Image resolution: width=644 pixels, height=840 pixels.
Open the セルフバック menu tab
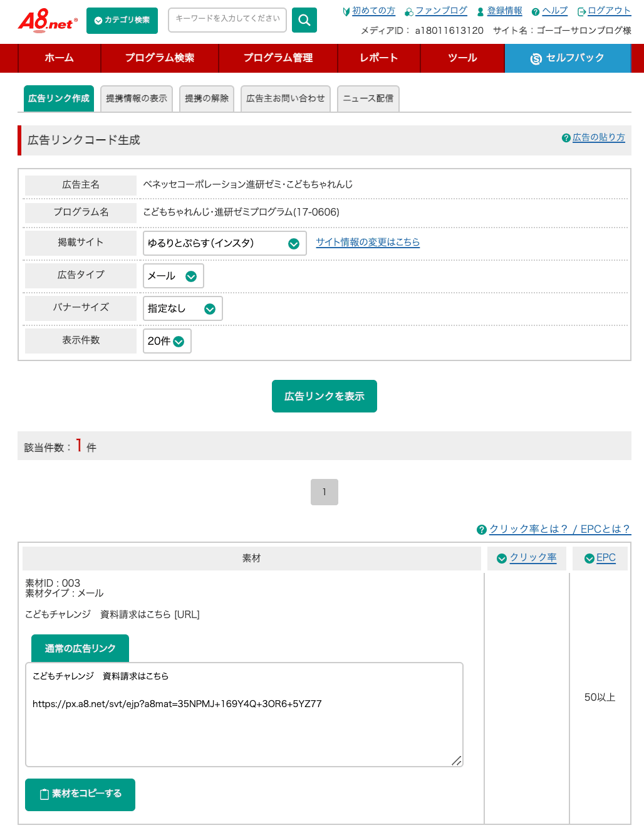pos(568,58)
